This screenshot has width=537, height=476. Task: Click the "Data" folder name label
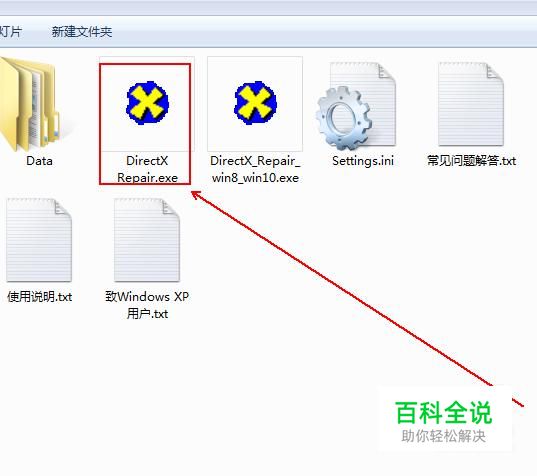pos(39,161)
